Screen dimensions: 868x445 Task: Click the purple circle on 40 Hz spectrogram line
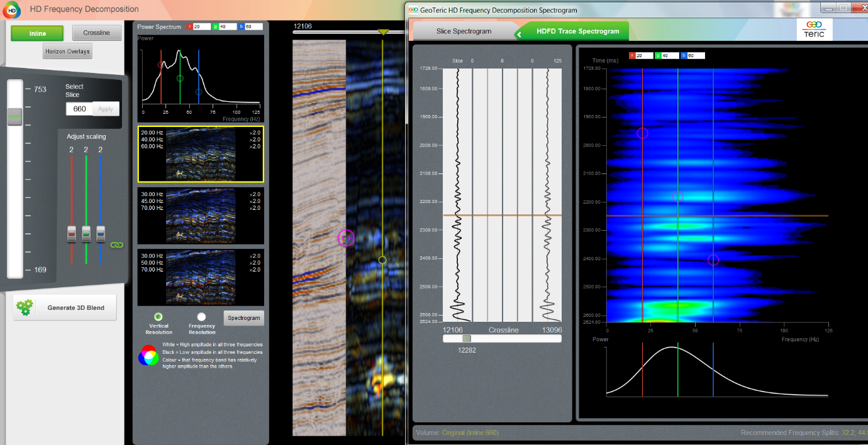[677, 197]
